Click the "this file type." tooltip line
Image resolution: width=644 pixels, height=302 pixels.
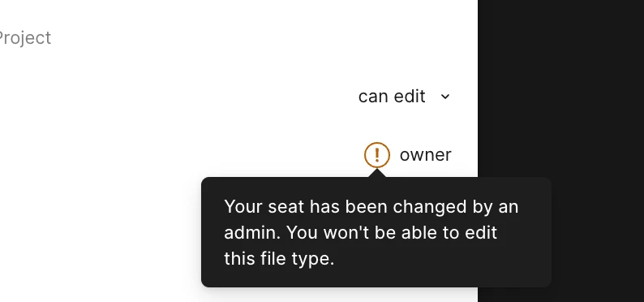(x=279, y=259)
